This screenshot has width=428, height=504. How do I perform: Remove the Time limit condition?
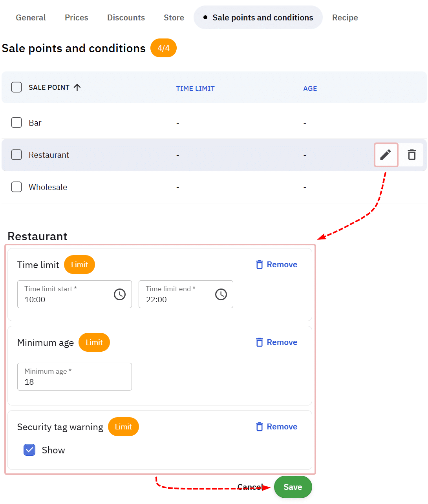276,265
